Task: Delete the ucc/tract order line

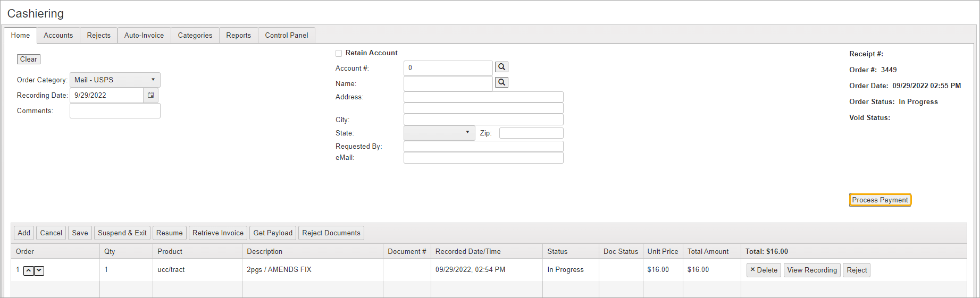Action: pyautogui.click(x=764, y=270)
